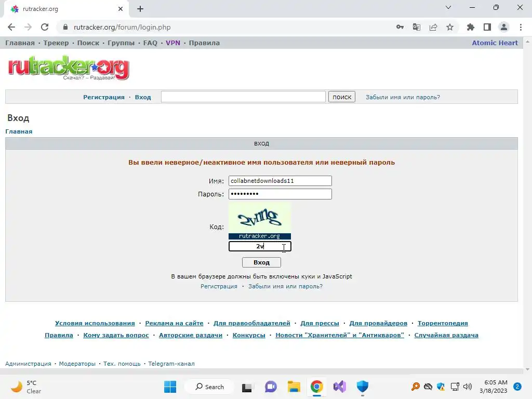Viewport: 532px width, 399px height.
Task: Click the browser forward arrow
Action: coord(28,27)
